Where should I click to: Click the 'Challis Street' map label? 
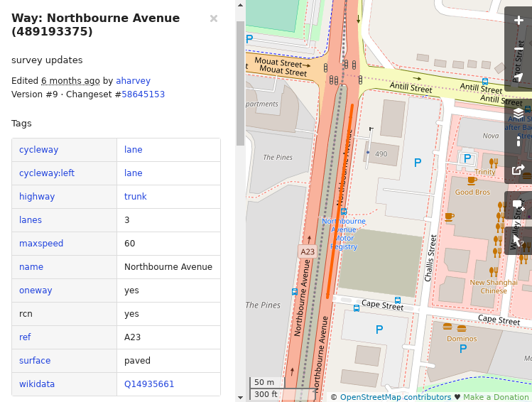click(x=430, y=258)
